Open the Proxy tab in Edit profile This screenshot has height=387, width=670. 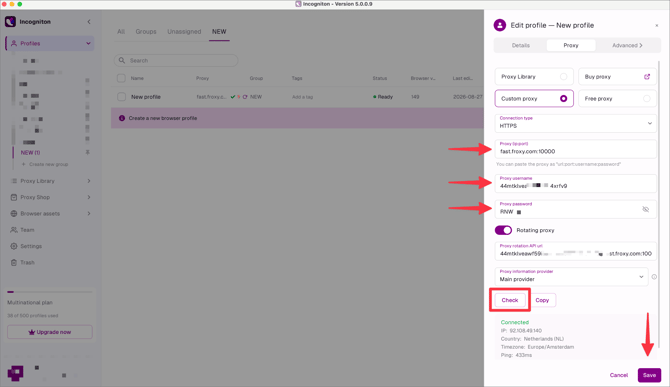[571, 45]
